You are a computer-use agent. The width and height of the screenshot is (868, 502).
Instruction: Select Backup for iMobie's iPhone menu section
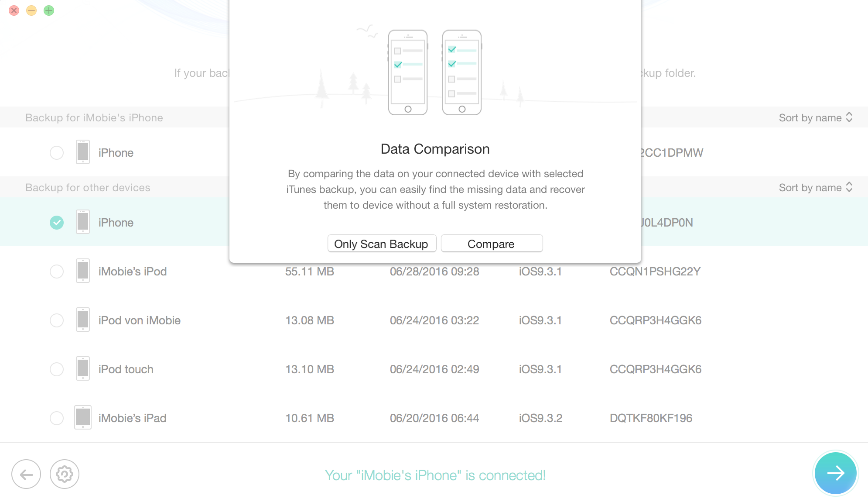(93, 117)
